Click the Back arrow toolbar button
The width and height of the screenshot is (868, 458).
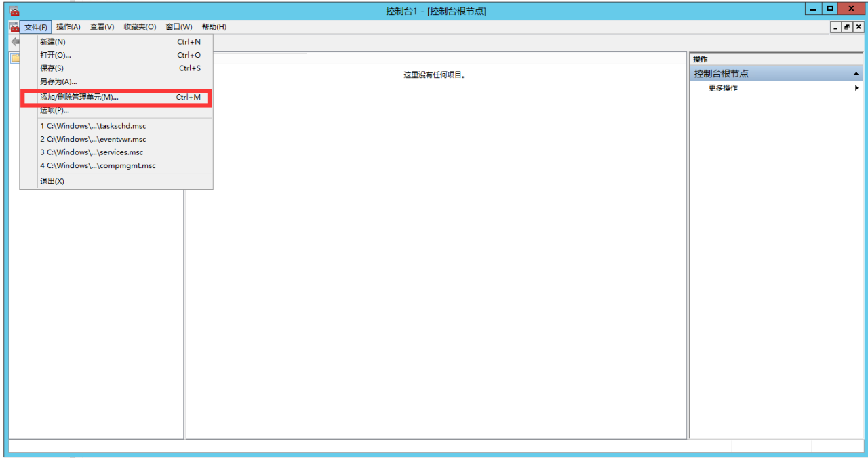click(15, 42)
